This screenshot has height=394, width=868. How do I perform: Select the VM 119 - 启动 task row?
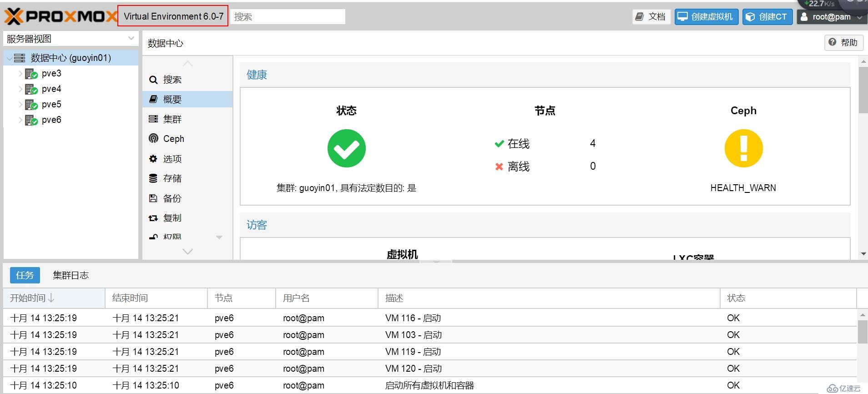[x=429, y=352]
